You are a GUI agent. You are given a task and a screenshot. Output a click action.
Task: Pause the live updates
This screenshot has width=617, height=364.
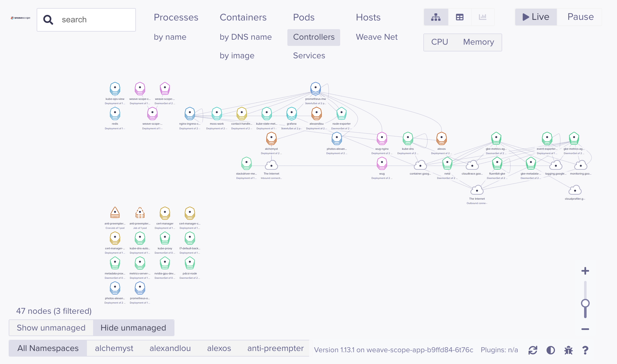pos(580,17)
